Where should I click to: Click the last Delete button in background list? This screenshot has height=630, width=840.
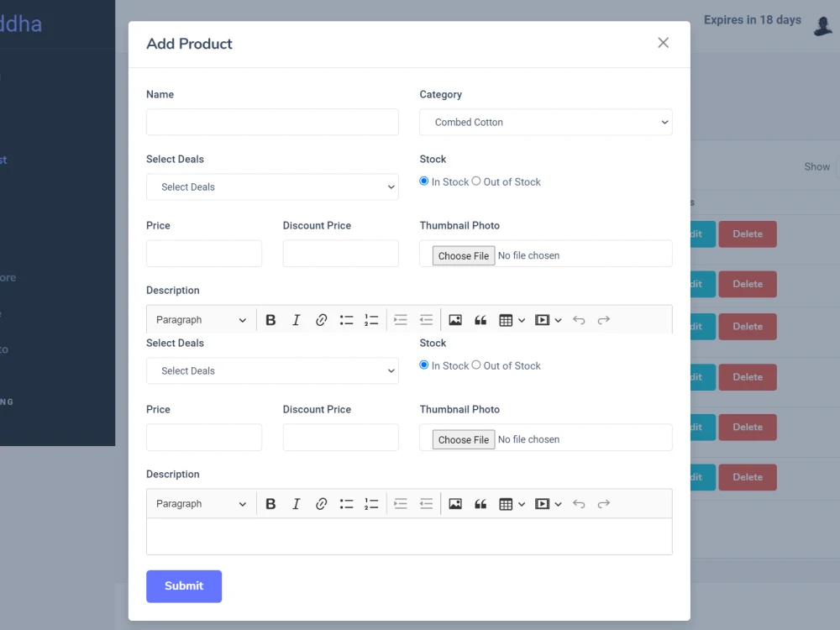[748, 477]
